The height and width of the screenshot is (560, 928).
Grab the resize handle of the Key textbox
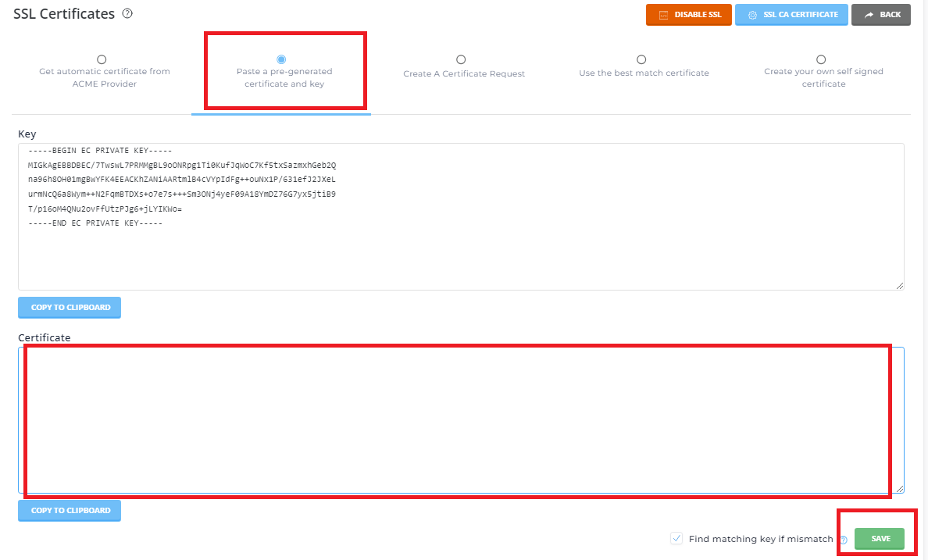click(x=900, y=286)
